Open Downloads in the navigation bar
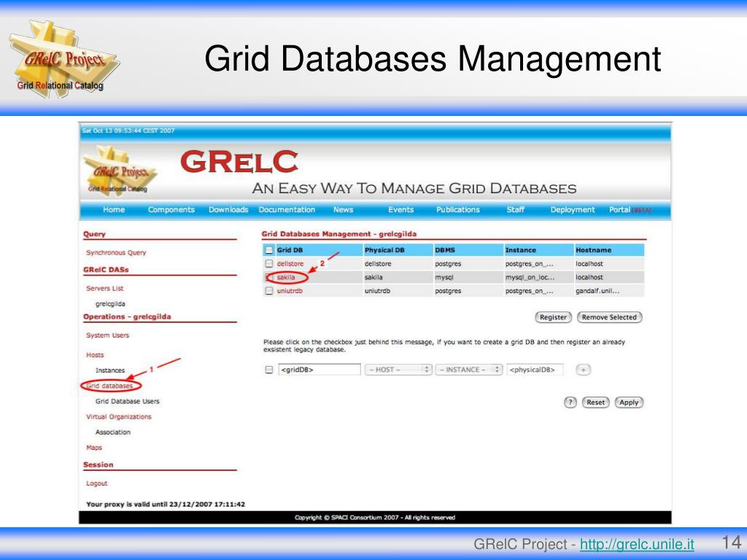The image size is (747, 560). [228, 209]
